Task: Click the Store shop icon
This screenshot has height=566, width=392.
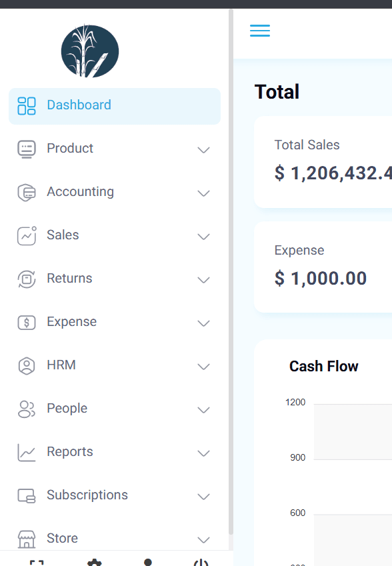Action: pyautogui.click(x=27, y=539)
